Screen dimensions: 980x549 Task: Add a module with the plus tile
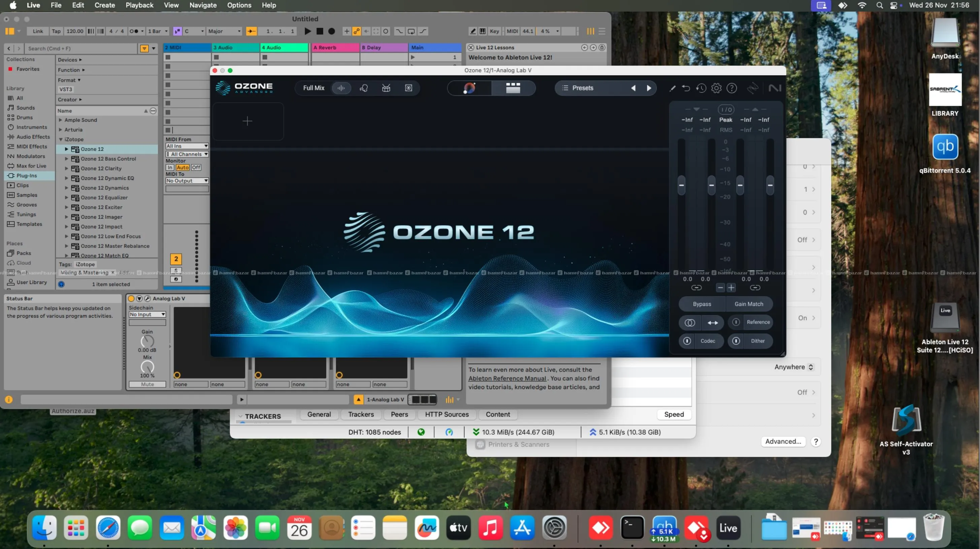click(248, 121)
